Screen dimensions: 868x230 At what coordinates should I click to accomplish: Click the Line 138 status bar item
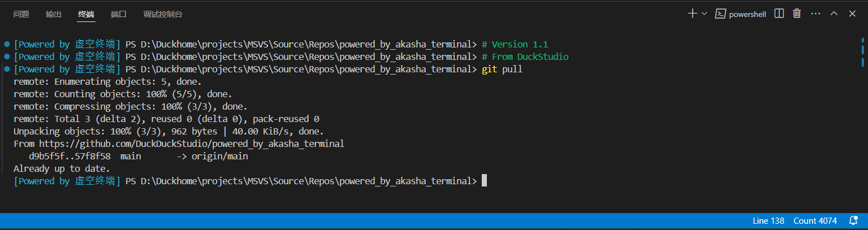tap(768, 220)
